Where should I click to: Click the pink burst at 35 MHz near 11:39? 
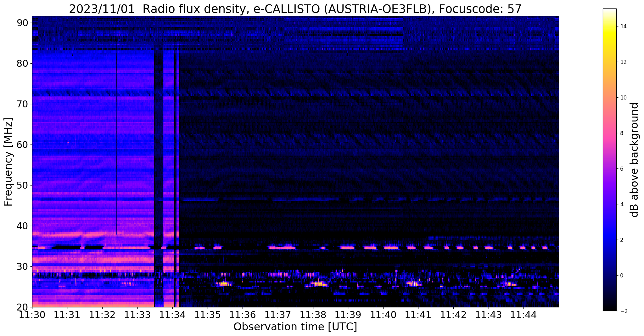(348, 247)
